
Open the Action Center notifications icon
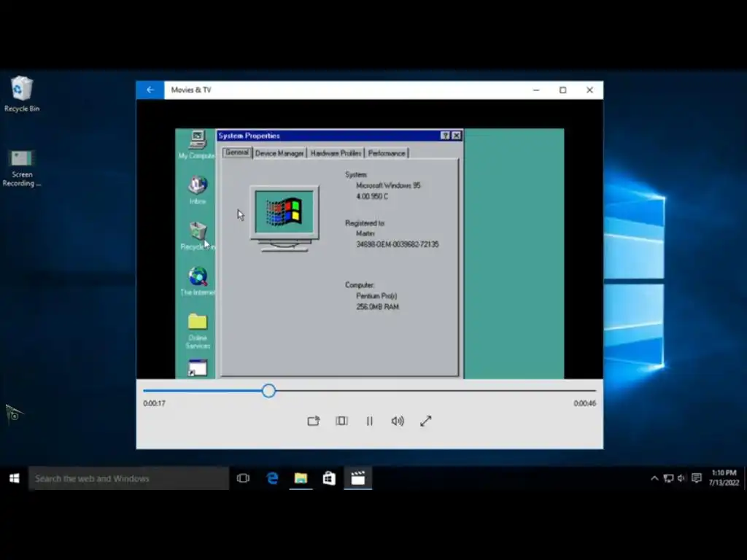(697, 478)
